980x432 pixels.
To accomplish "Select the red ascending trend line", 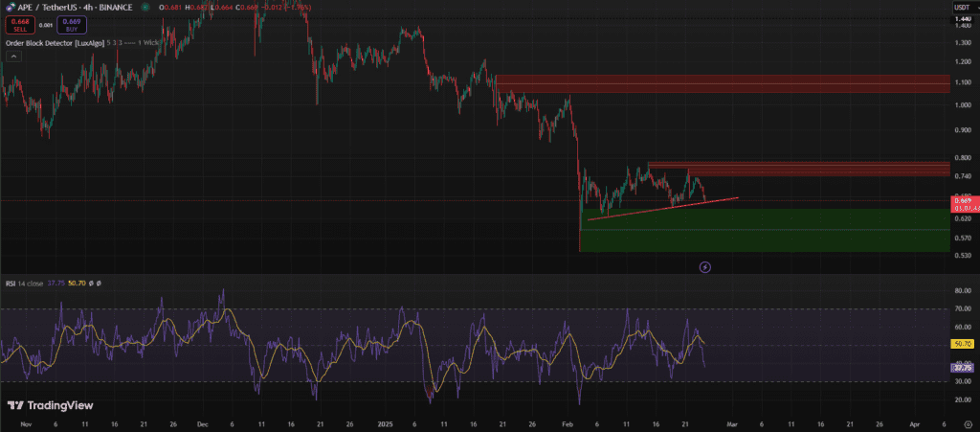I will point(660,208).
